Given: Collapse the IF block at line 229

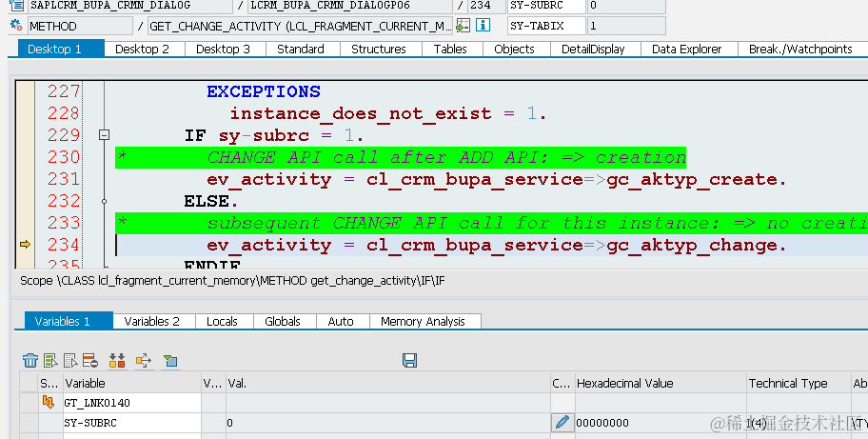Looking at the screenshot, I should point(104,134).
